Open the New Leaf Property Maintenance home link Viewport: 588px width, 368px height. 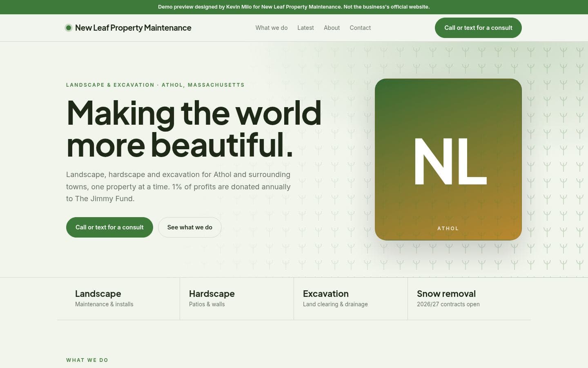coord(128,28)
